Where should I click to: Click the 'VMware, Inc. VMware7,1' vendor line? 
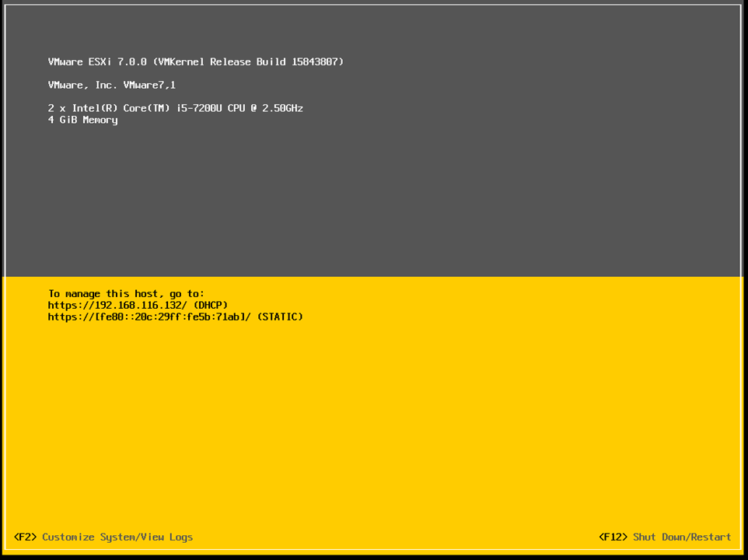(112, 86)
